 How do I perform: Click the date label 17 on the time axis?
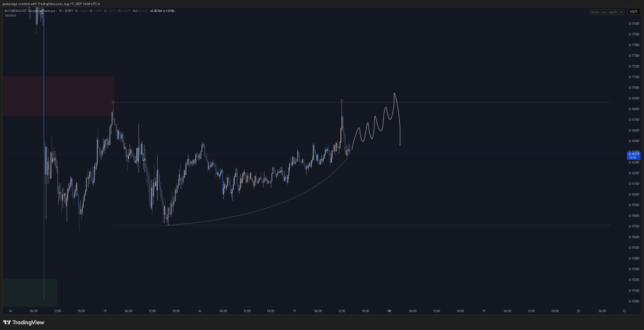point(294,311)
